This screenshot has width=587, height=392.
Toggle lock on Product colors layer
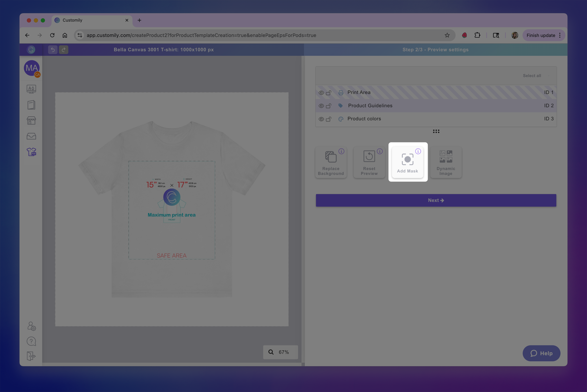(x=329, y=119)
